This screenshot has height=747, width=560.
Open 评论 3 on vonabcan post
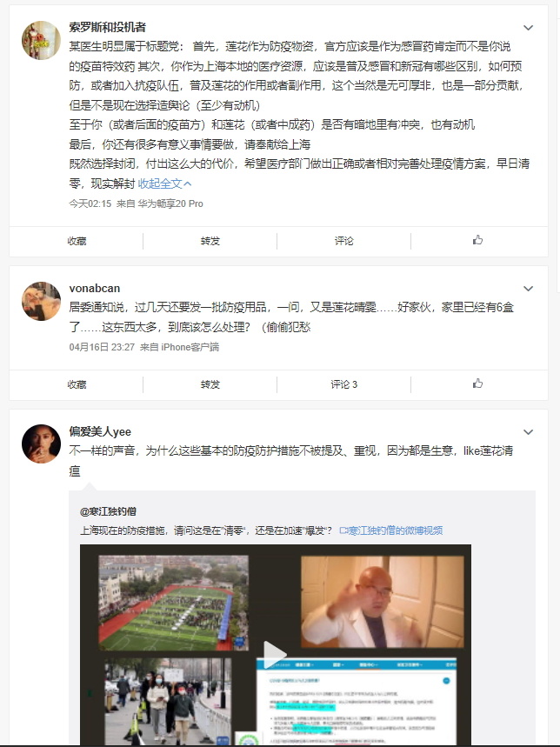343,384
